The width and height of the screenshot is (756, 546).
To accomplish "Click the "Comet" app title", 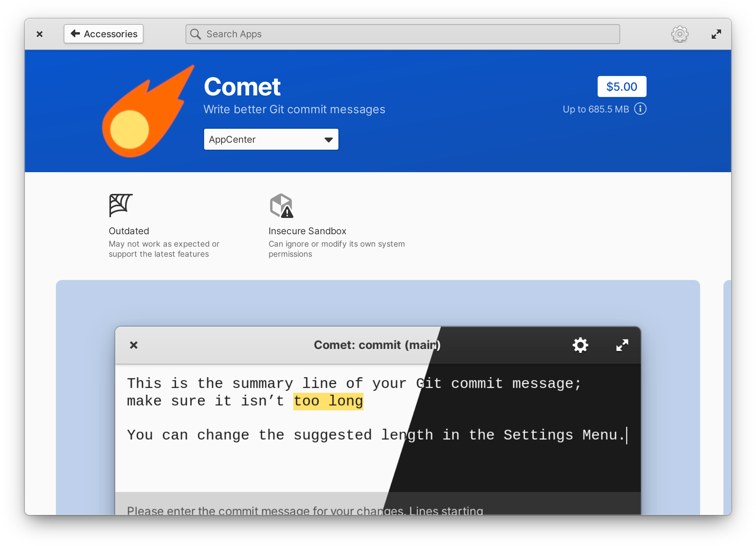I will (242, 86).
